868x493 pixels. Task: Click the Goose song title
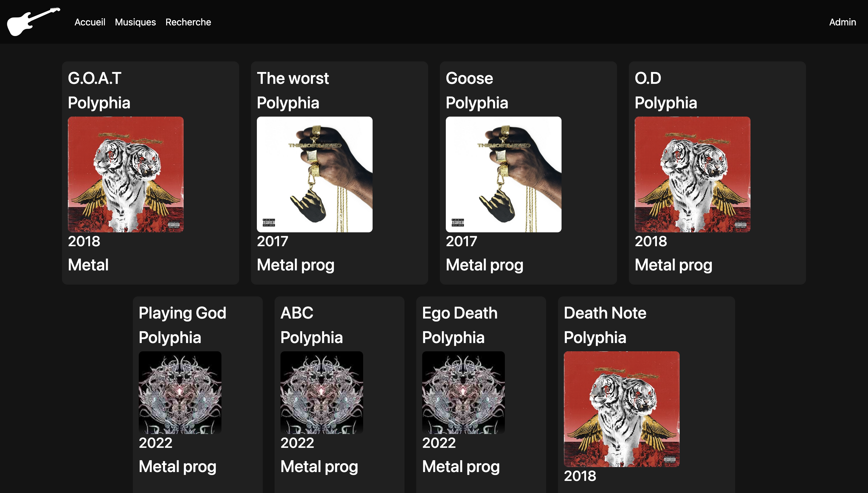[469, 78]
